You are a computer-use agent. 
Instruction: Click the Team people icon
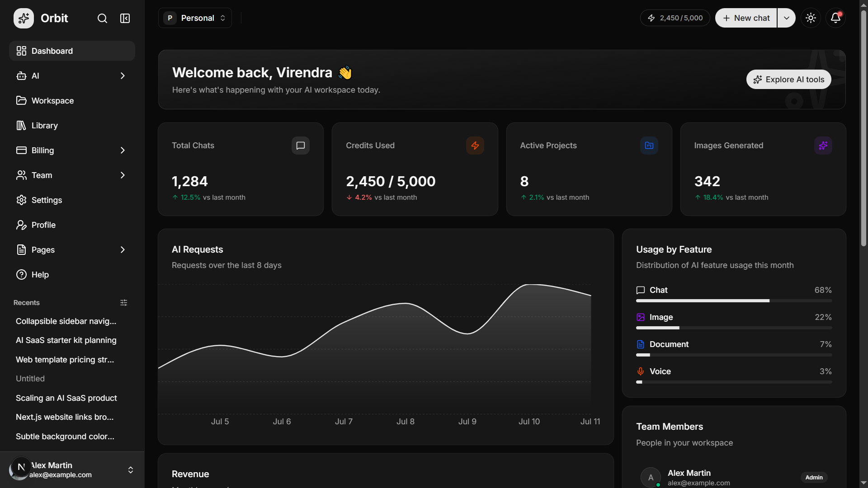(x=21, y=175)
